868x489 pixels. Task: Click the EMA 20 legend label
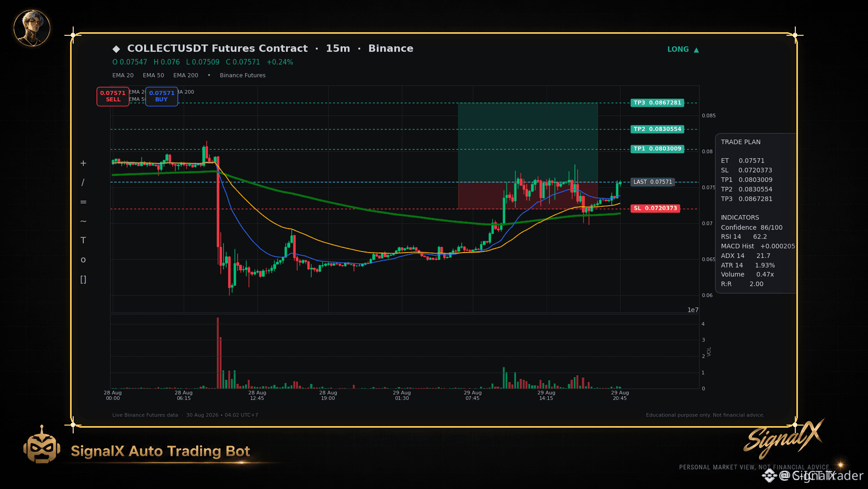coord(123,75)
